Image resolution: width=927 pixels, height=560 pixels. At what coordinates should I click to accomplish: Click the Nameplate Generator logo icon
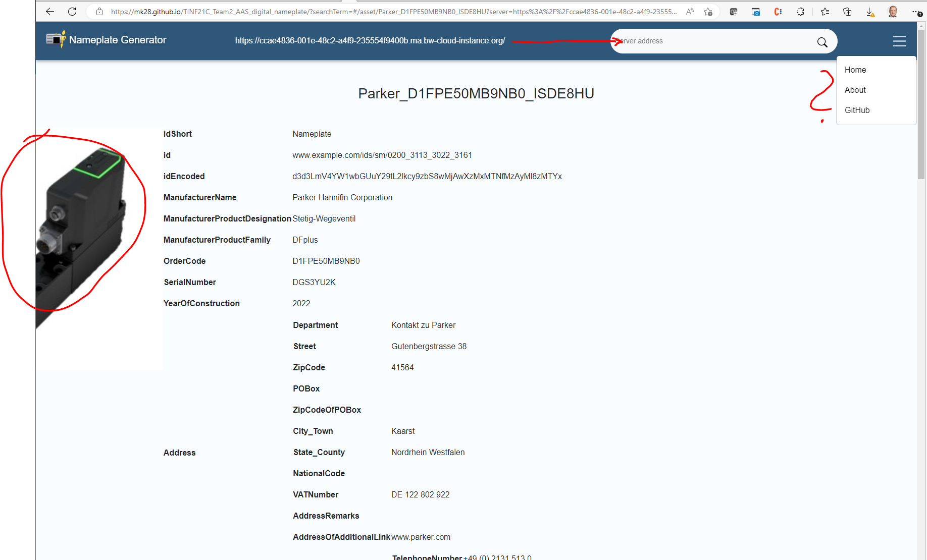(x=56, y=39)
